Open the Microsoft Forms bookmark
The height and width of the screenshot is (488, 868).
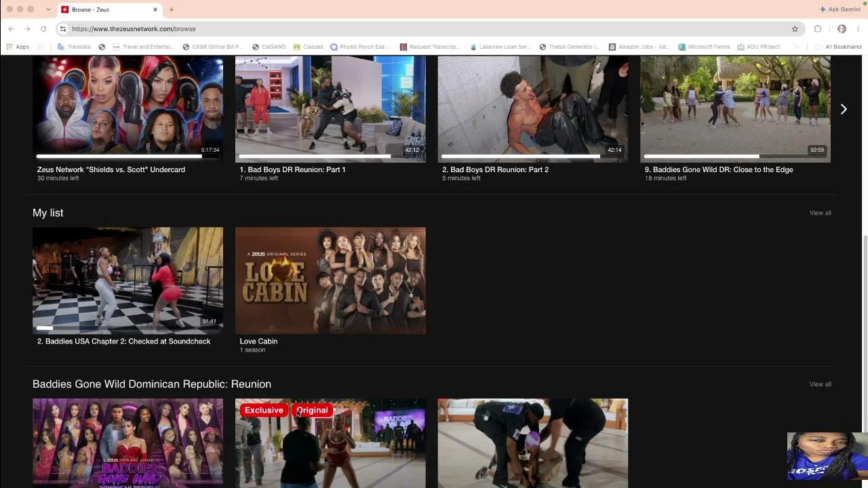coord(704,47)
